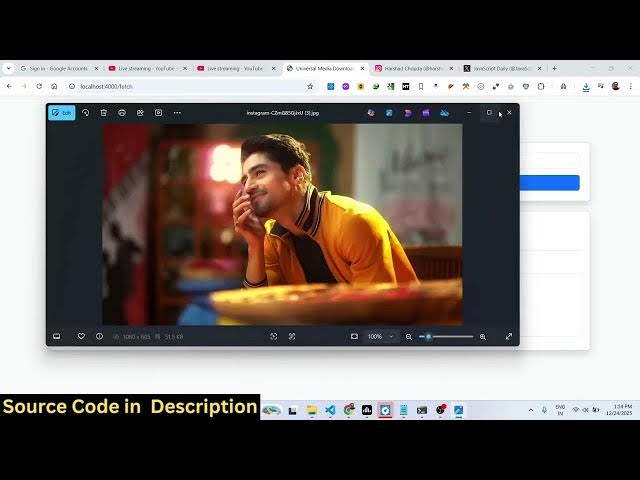Open the See more three-dots menu in Photos

click(177, 113)
